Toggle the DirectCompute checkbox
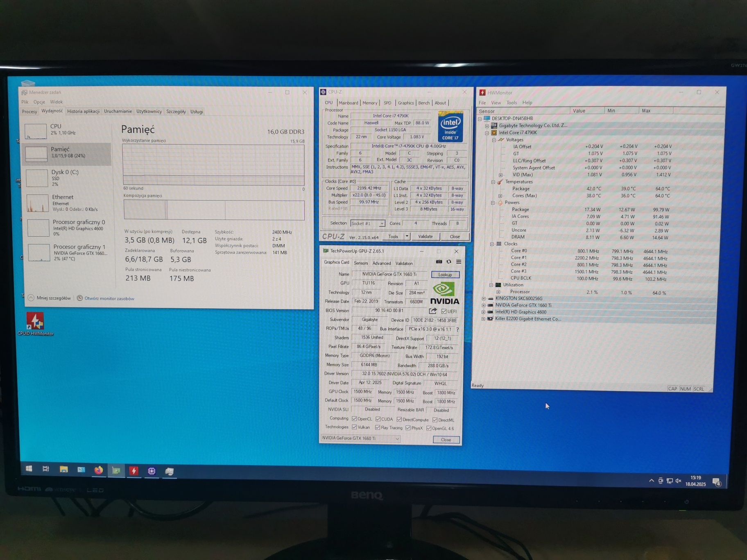This screenshot has width=747, height=560. pyautogui.click(x=399, y=420)
